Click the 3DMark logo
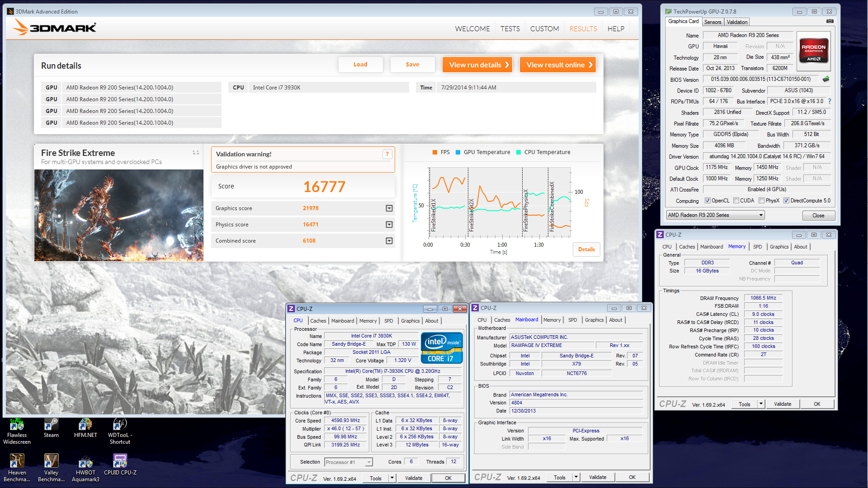 tap(54, 28)
